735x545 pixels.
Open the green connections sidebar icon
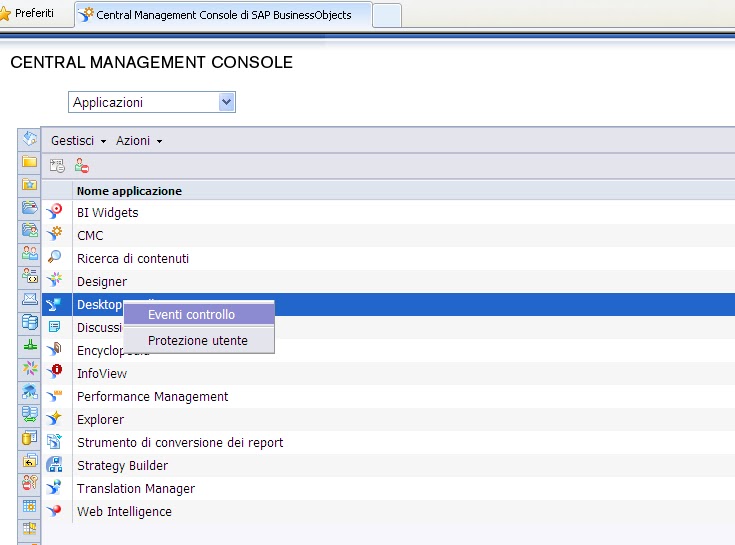30,345
